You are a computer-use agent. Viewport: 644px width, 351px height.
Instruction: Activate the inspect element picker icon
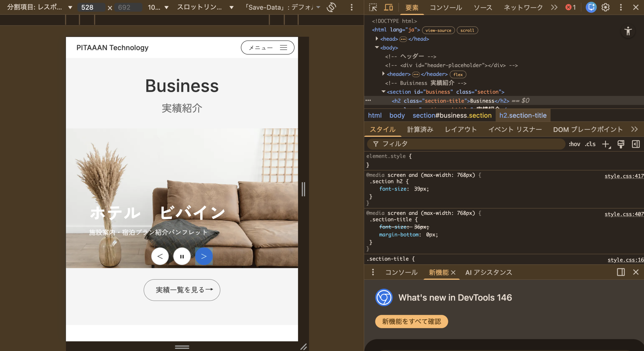(373, 7)
